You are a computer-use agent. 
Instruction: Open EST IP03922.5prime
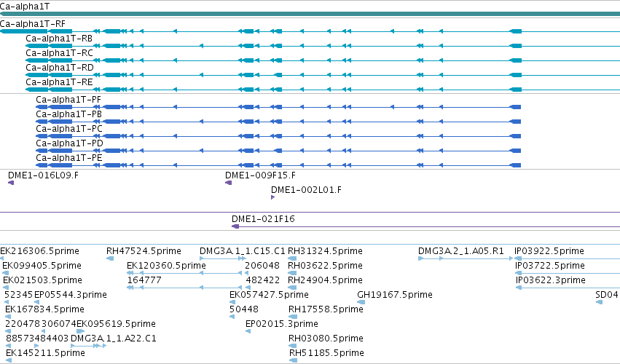point(549,251)
